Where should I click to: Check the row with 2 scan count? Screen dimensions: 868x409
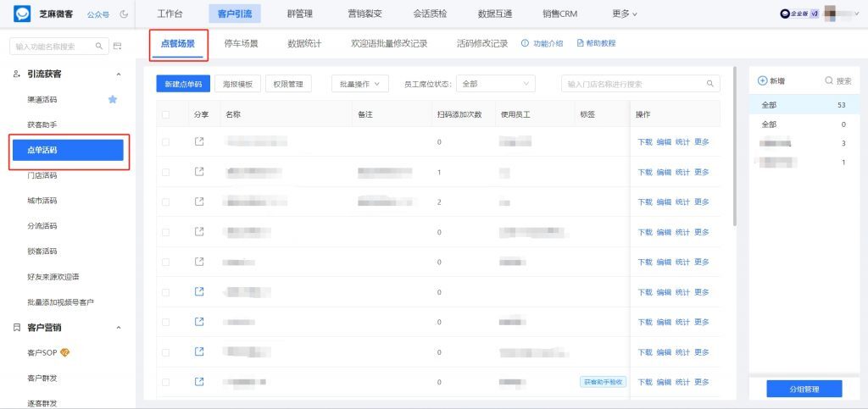tap(165, 202)
